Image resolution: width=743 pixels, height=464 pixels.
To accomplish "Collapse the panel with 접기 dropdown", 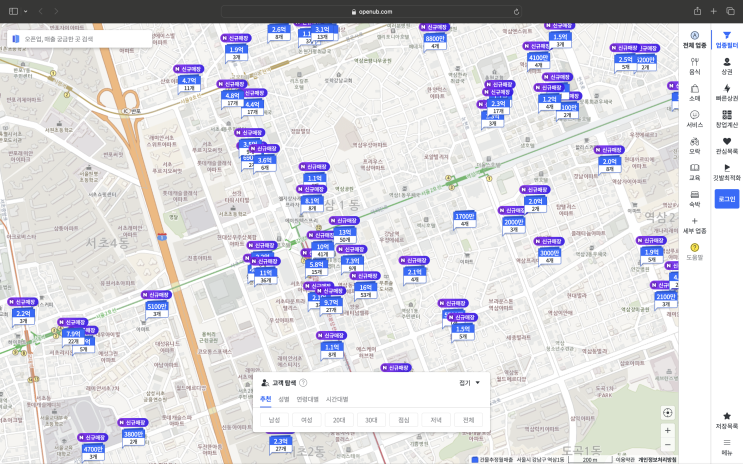I will point(469,382).
